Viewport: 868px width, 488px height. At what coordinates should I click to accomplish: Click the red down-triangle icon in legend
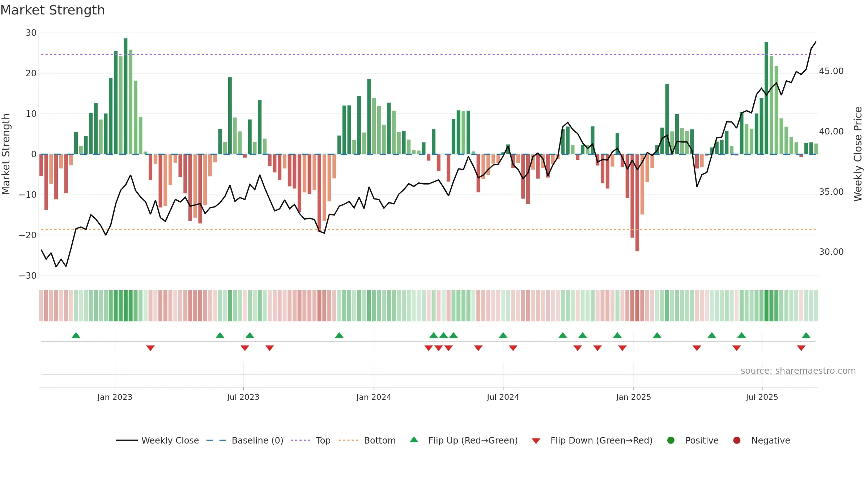point(536,441)
